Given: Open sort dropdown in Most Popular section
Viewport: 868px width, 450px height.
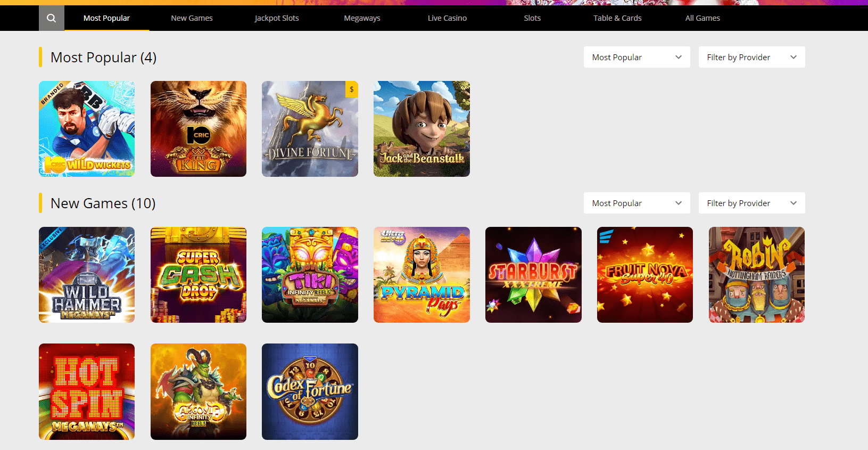Looking at the screenshot, I should (636, 57).
